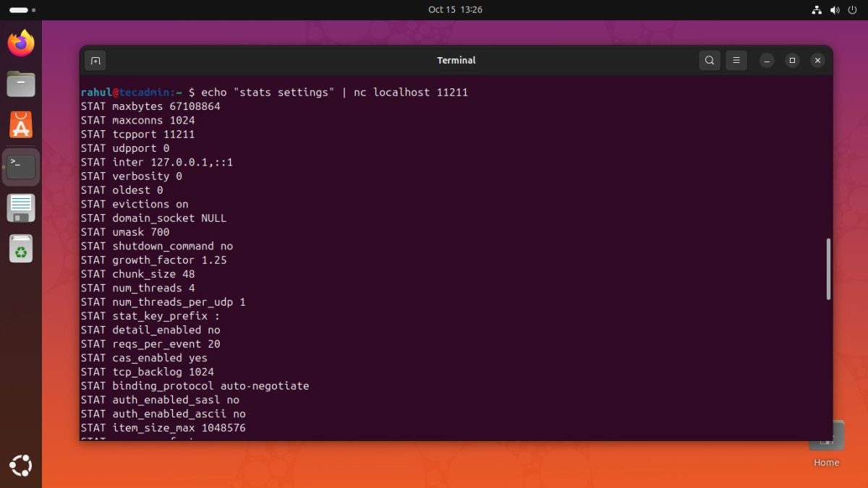Open the Text Editor dock icon
The image size is (868, 488).
pyautogui.click(x=21, y=208)
